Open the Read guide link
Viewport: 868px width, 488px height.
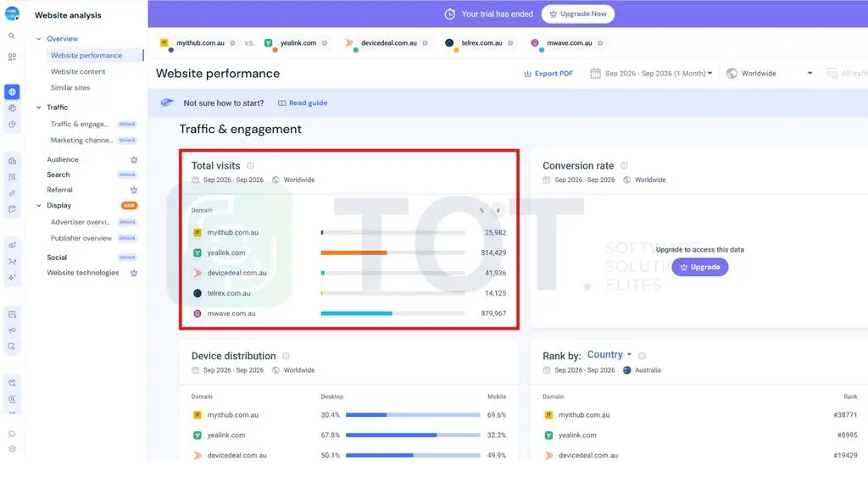coord(303,103)
